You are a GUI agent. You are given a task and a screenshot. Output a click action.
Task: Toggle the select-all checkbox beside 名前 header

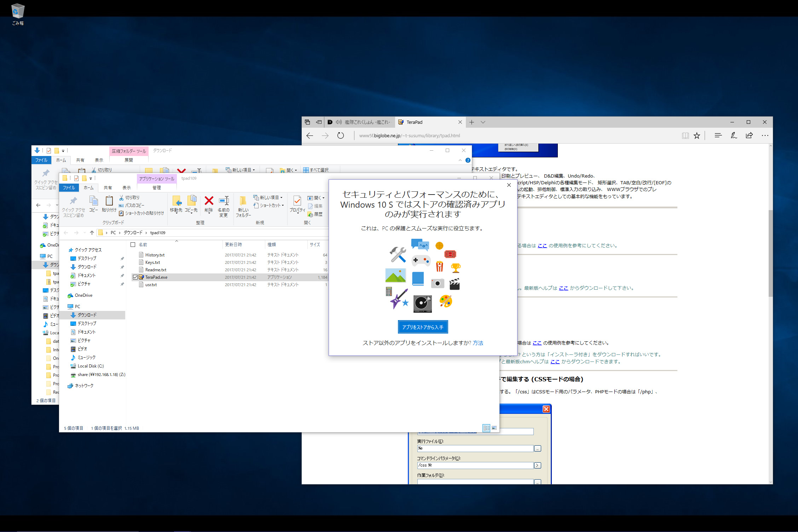(133, 245)
